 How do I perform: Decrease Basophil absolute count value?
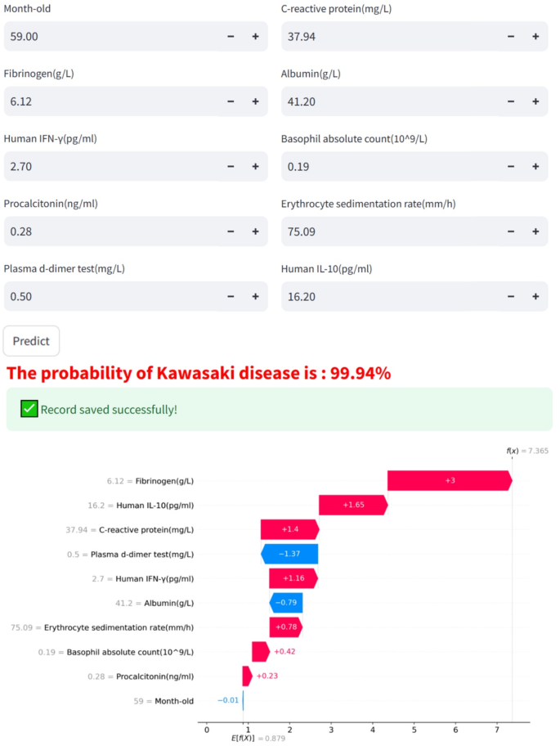511,167
